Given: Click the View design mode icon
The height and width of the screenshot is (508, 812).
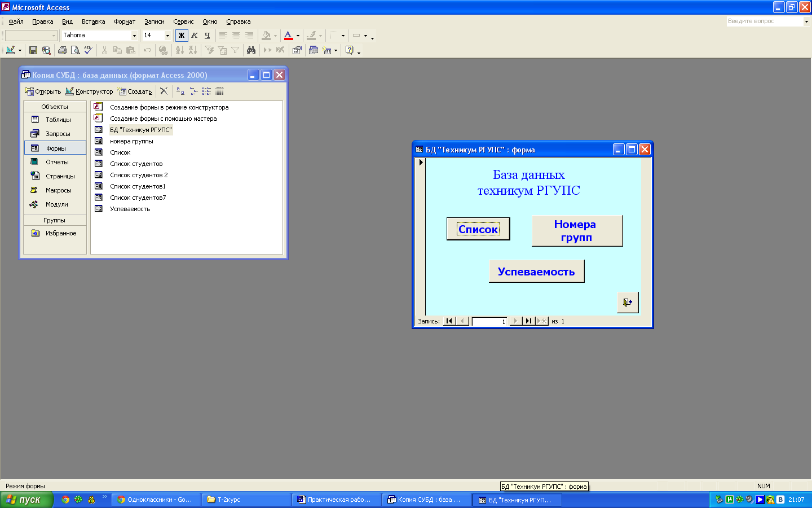Looking at the screenshot, I should (x=10, y=50).
